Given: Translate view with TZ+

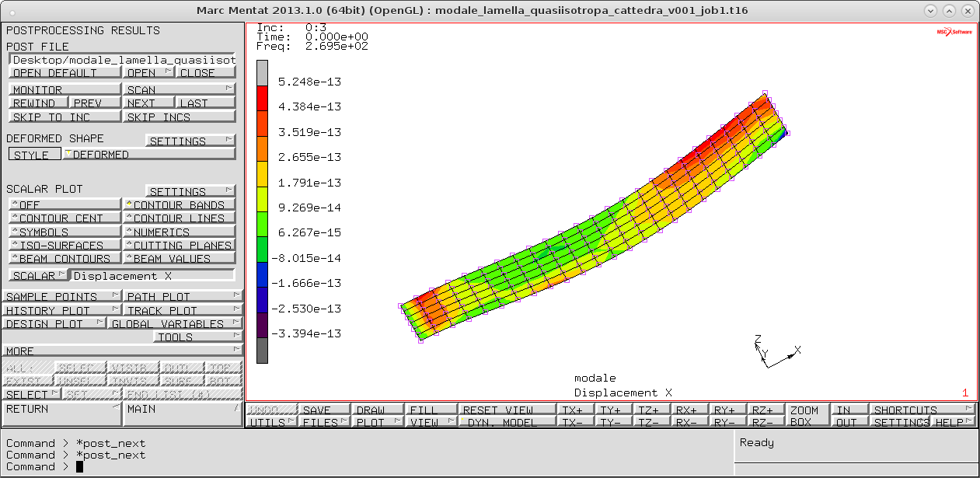Looking at the screenshot, I should pyautogui.click(x=652, y=410).
